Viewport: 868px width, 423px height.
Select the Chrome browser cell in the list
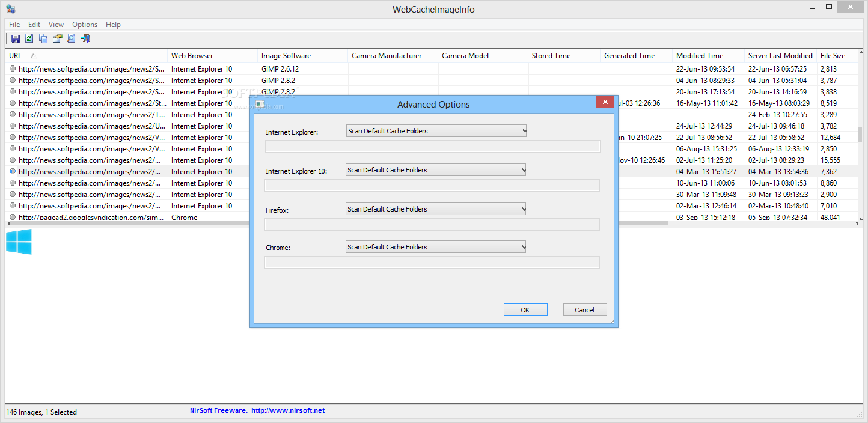click(184, 218)
